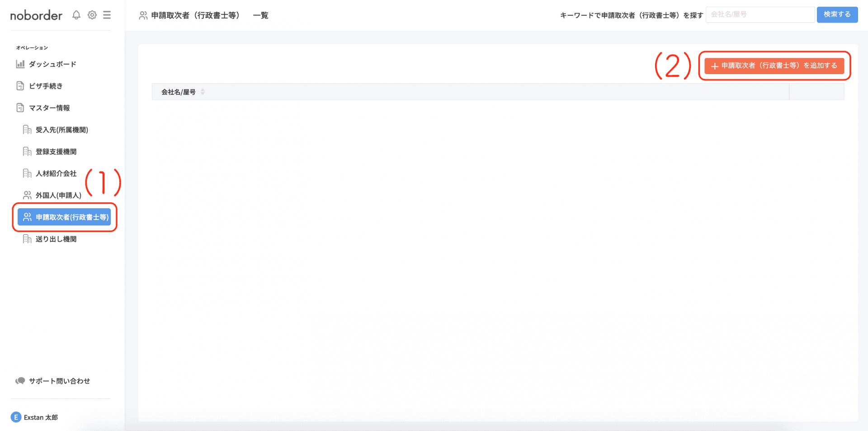Open the サポート問い合わせ chat icon
The height and width of the screenshot is (431, 868).
coord(20,380)
